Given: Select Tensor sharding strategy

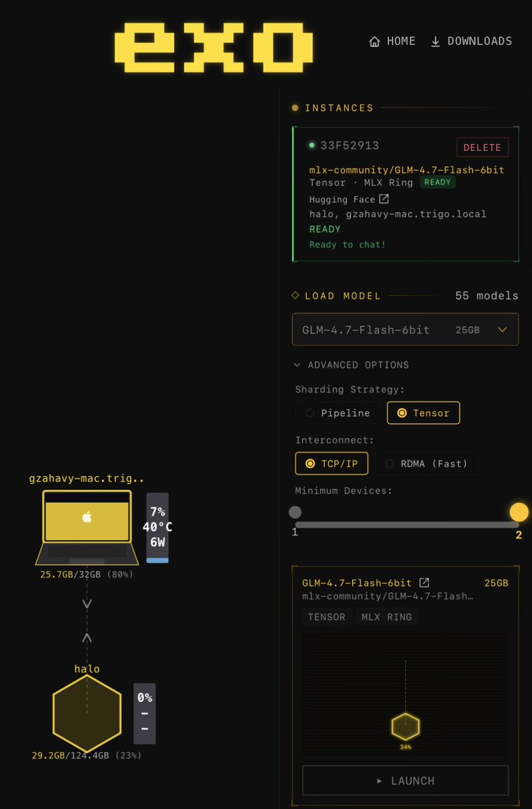Looking at the screenshot, I should pos(423,413).
